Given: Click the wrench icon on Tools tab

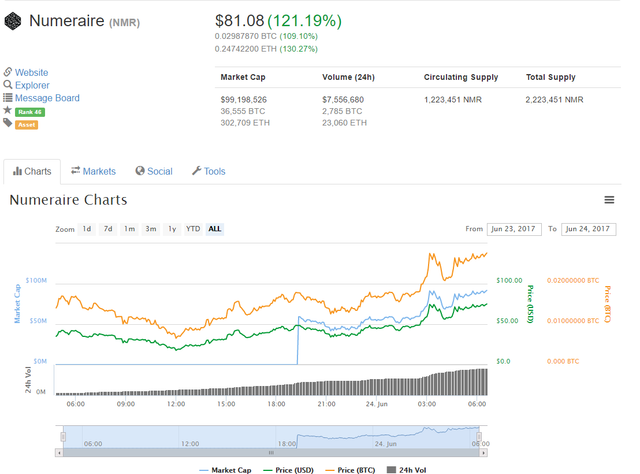Looking at the screenshot, I should (196, 171).
